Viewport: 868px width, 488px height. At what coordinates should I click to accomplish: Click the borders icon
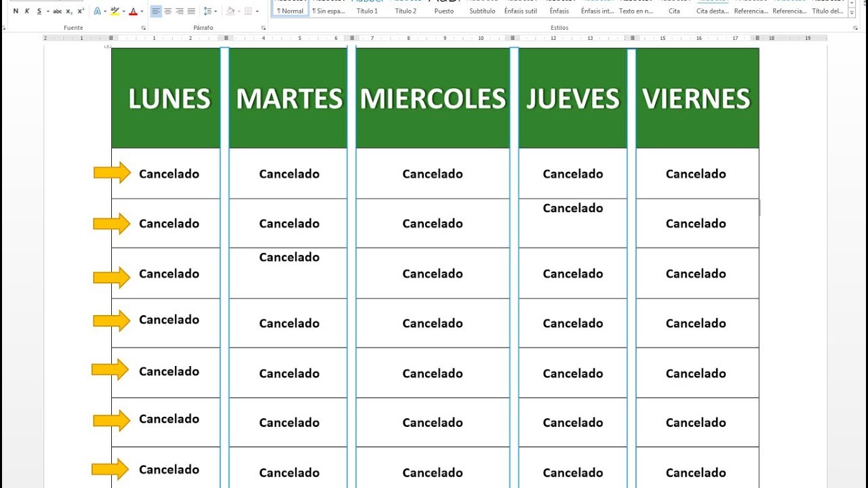(x=248, y=12)
